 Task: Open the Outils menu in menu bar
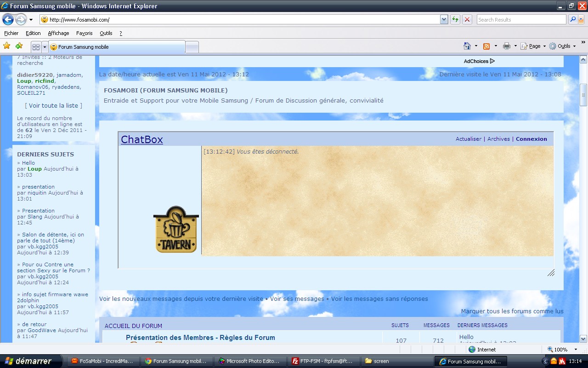106,33
